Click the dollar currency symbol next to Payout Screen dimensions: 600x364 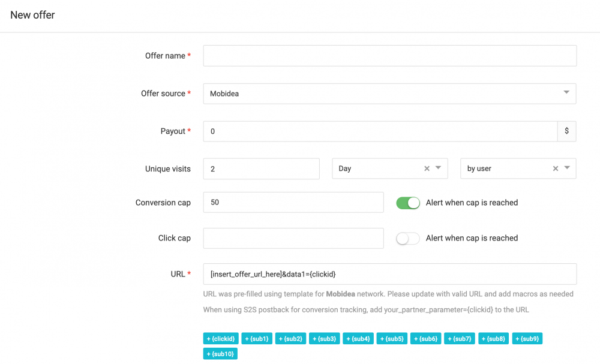tap(567, 131)
